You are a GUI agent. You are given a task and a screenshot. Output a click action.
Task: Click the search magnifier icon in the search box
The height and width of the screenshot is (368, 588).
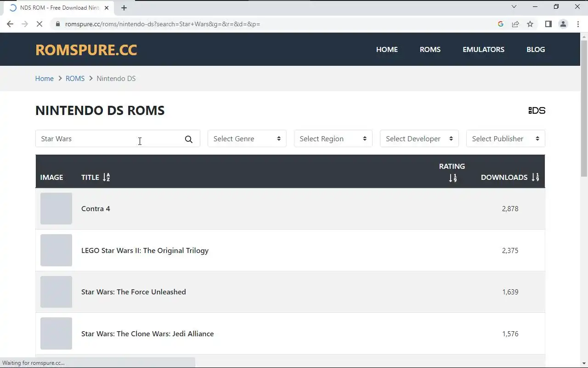click(x=188, y=139)
